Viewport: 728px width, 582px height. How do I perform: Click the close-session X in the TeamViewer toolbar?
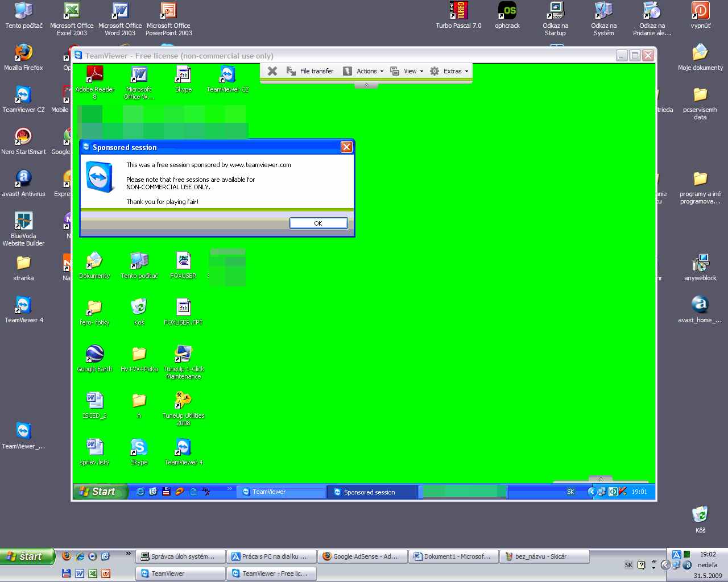272,71
